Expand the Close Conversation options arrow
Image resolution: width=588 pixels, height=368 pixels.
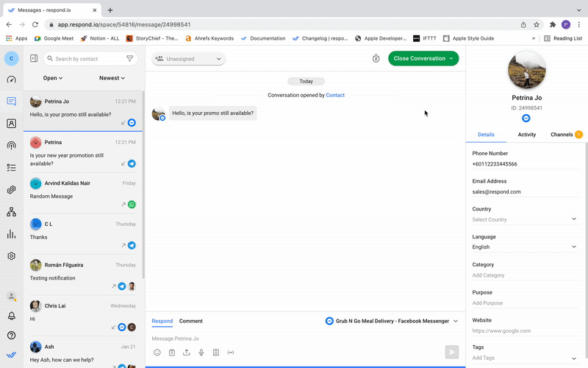[x=451, y=58]
